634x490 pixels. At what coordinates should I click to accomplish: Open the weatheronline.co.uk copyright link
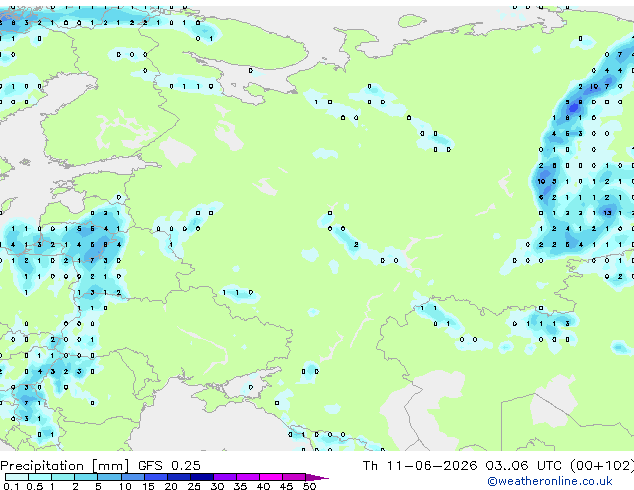pyautogui.click(x=550, y=482)
